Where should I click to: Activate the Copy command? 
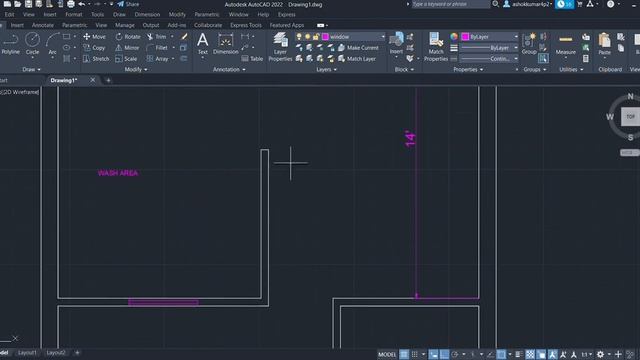(94, 48)
